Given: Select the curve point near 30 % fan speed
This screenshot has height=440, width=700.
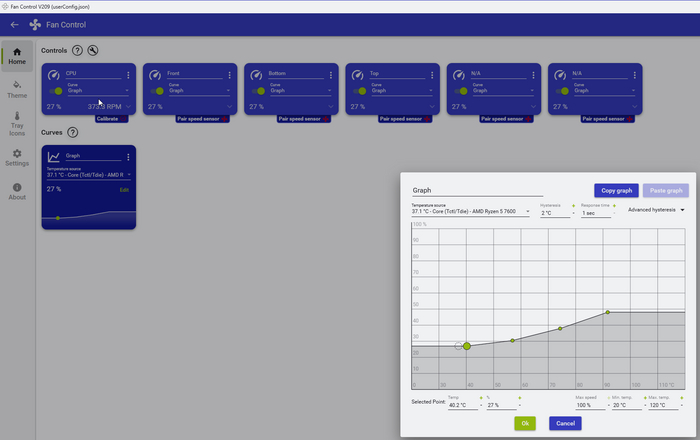Looking at the screenshot, I should [512, 340].
